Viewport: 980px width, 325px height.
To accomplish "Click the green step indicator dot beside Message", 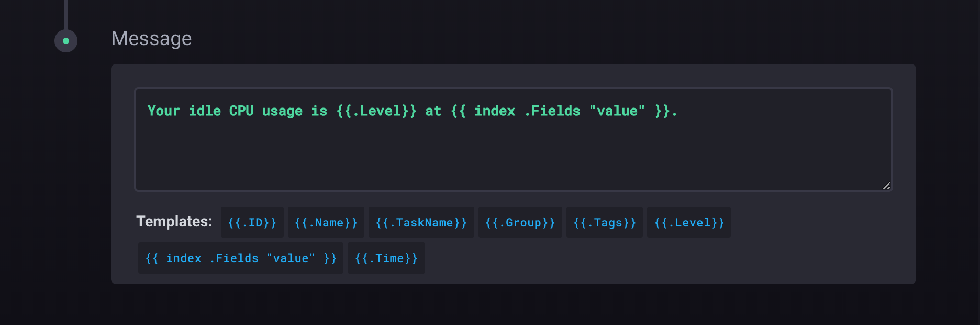I will point(66,41).
